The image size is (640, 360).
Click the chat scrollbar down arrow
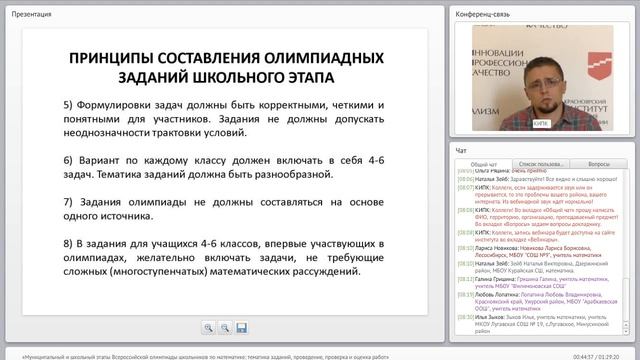point(626,332)
